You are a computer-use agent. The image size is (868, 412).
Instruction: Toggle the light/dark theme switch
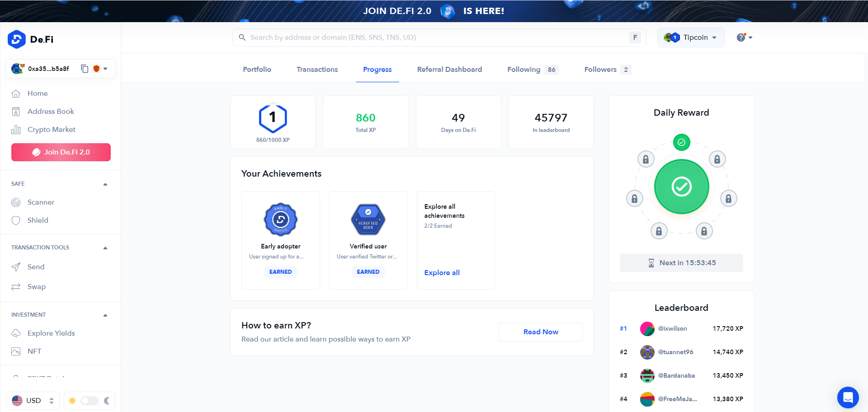click(90, 401)
